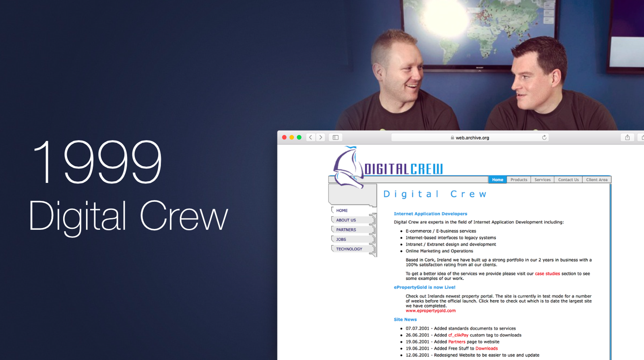Open the red Partners link in Site News
Viewport: 644px width, 360px height.
[457, 342]
